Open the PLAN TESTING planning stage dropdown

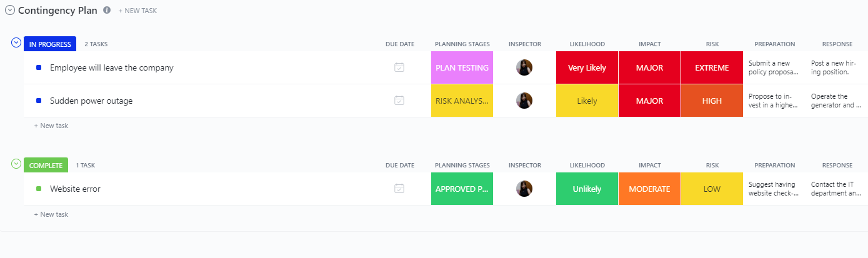coord(462,67)
